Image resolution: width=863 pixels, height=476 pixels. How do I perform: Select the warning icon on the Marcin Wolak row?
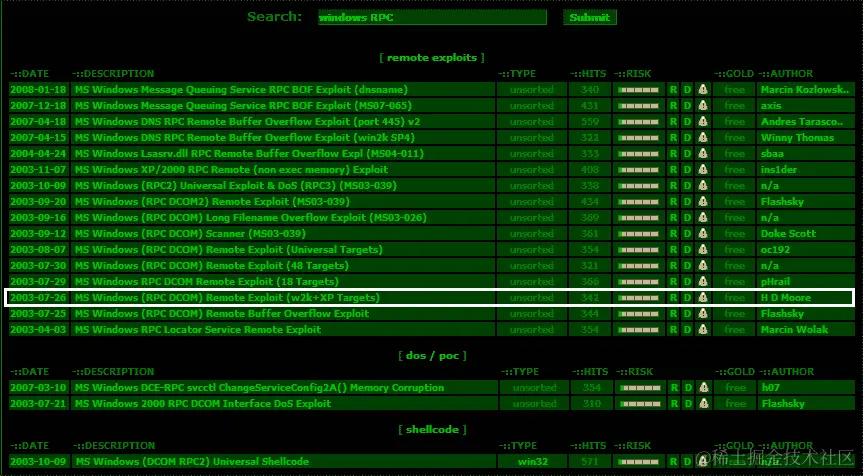[702, 330]
